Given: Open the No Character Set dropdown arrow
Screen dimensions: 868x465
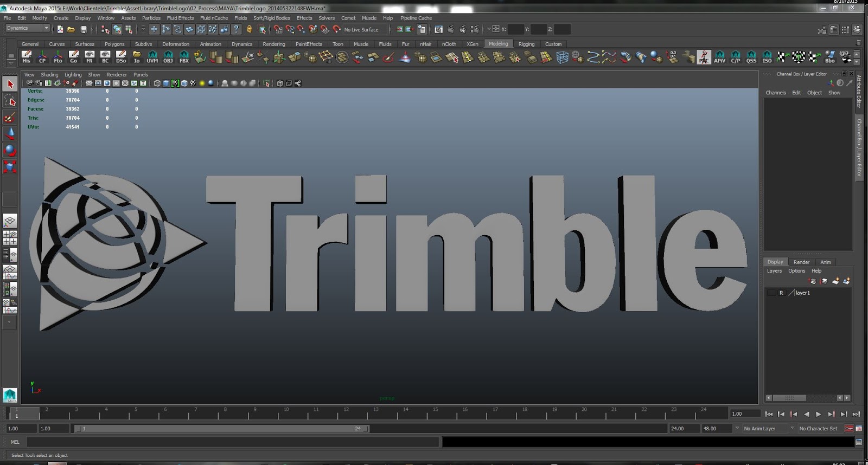Looking at the screenshot, I should [x=792, y=428].
